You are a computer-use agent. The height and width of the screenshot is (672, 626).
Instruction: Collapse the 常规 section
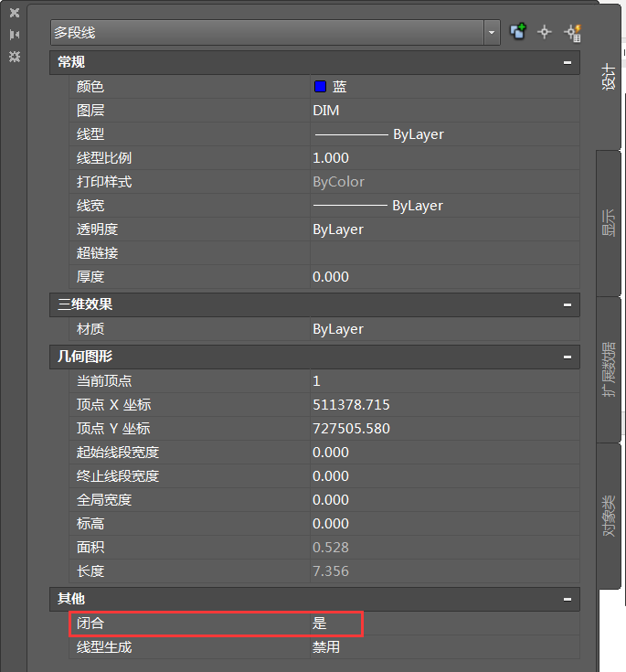coord(568,62)
